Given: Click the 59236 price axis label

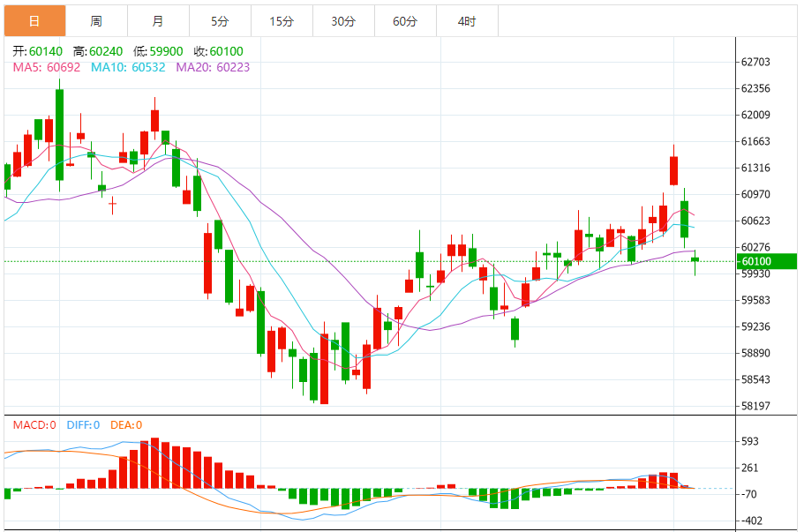Looking at the screenshot, I should tap(755, 326).
